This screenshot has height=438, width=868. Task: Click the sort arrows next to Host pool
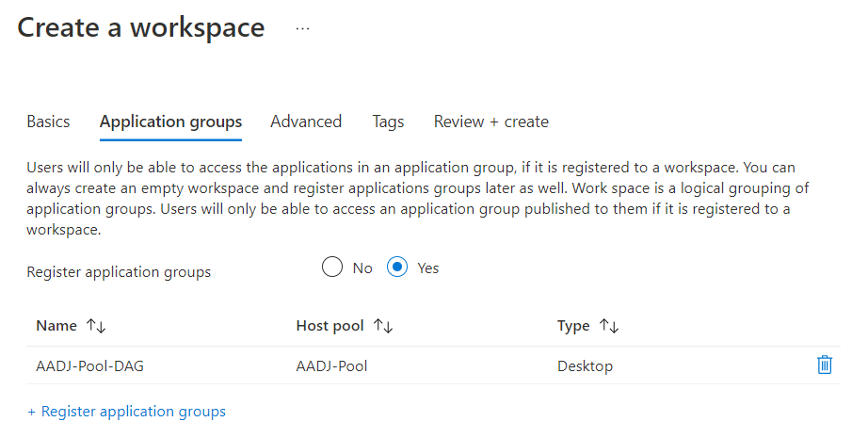pyautogui.click(x=382, y=326)
